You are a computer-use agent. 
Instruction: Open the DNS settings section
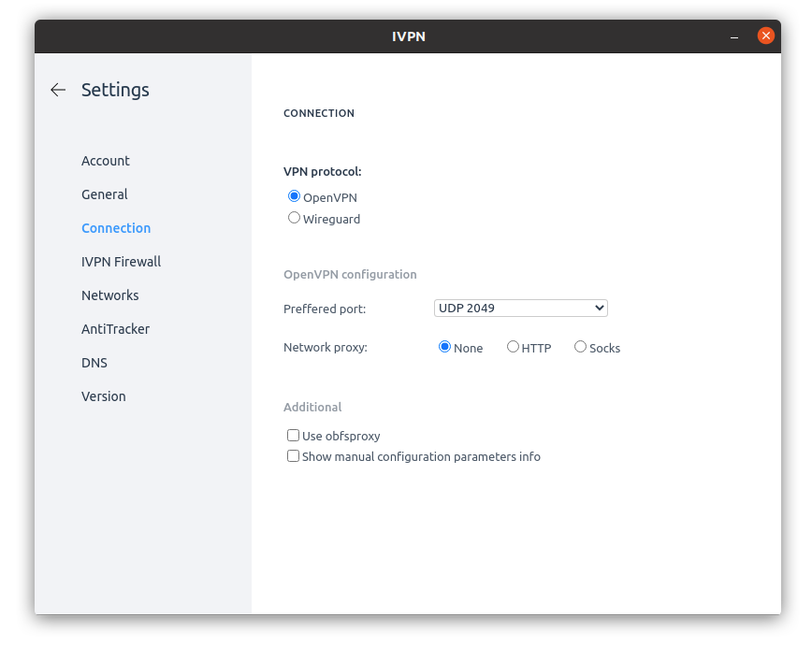click(x=94, y=363)
